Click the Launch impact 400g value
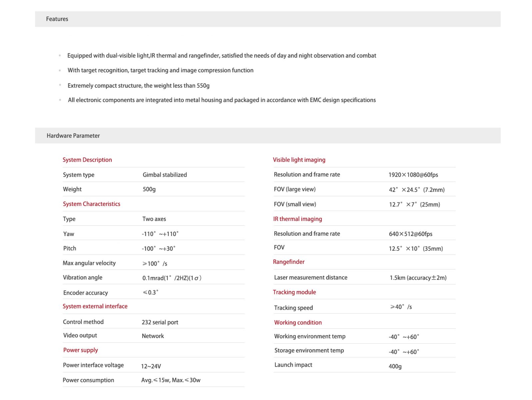532x400 pixels. 395,366
